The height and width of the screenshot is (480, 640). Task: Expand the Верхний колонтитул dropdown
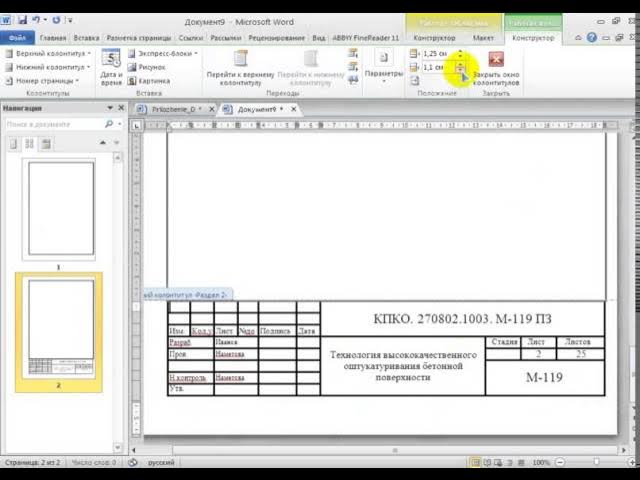tap(48, 53)
